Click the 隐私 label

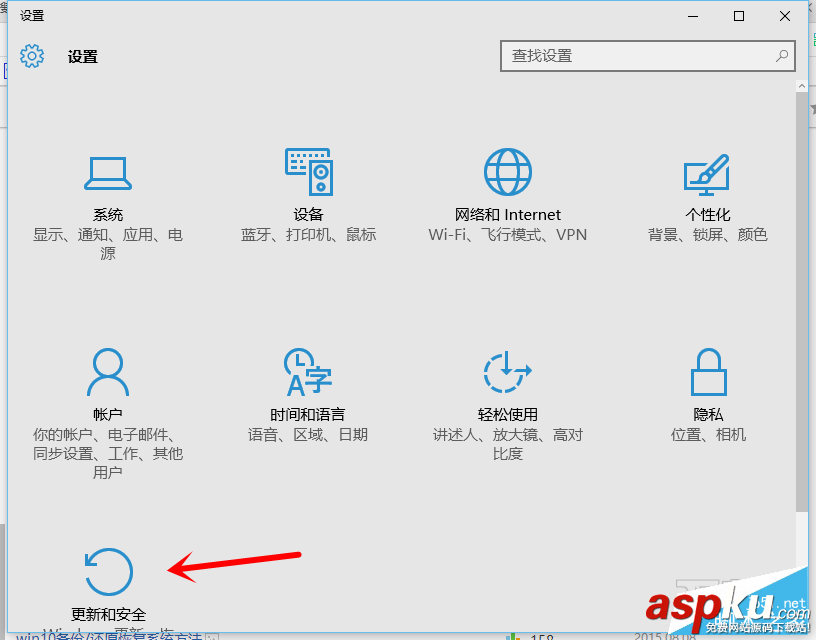tap(708, 414)
